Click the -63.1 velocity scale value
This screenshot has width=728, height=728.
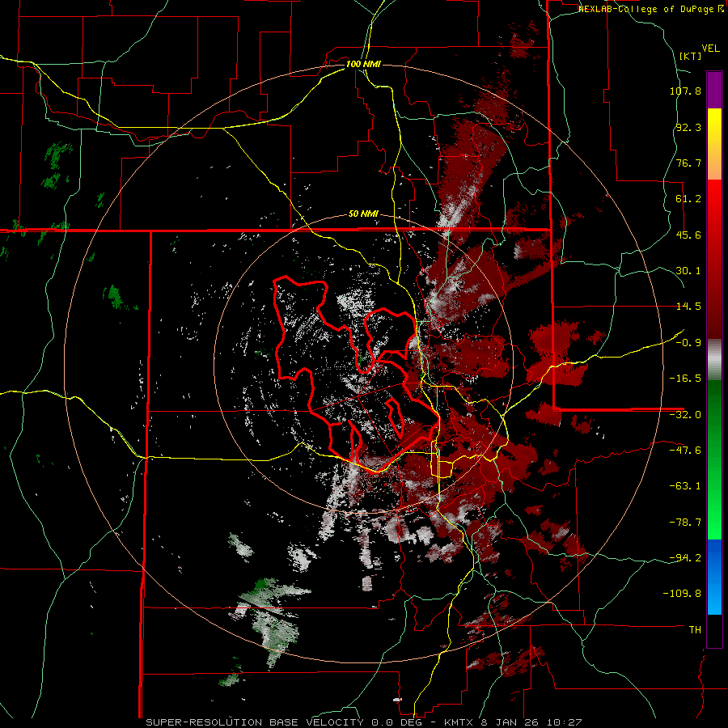pyautogui.click(x=685, y=486)
